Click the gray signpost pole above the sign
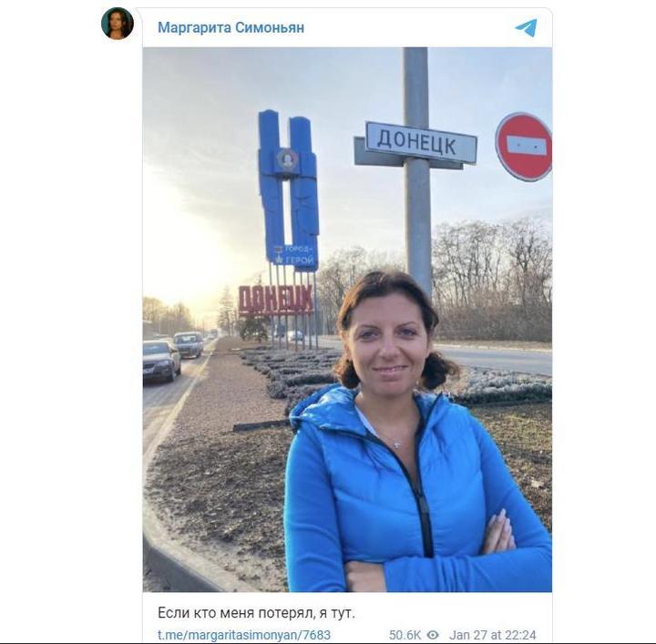The height and width of the screenshot is (644, 656). tap(415, 86)
